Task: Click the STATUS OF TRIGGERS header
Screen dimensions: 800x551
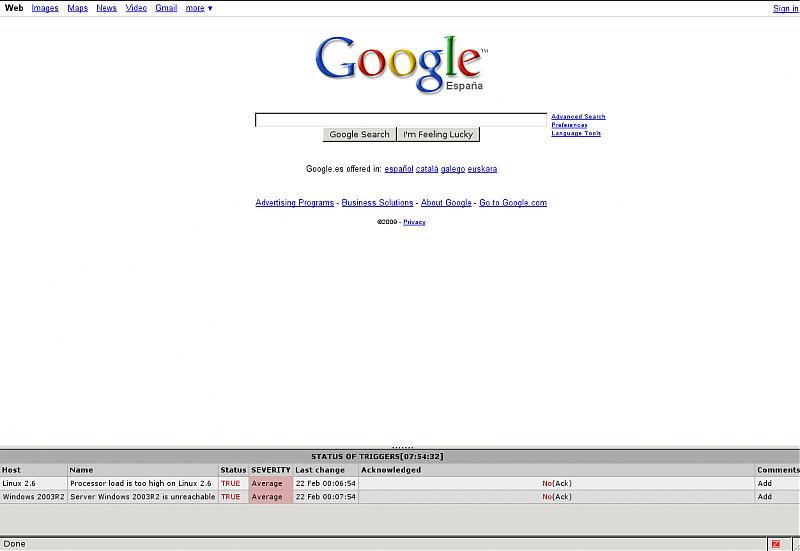Action: [x=377, y=457]
